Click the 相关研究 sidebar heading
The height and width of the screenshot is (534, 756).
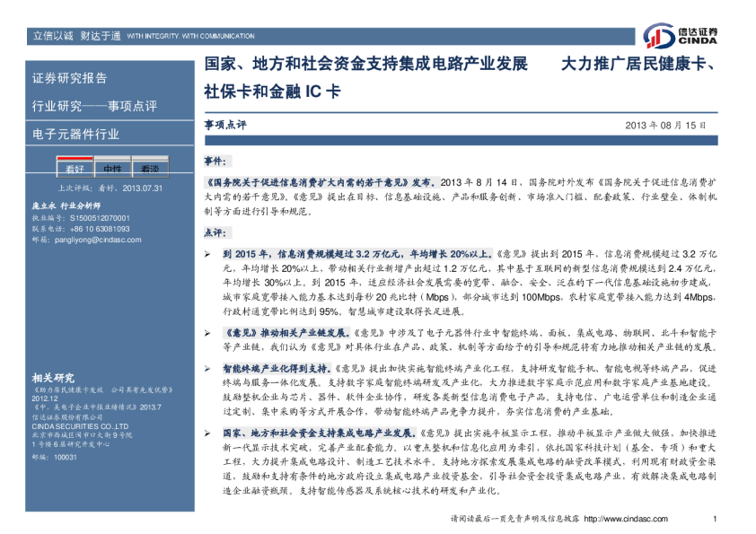tap(53, 377)
